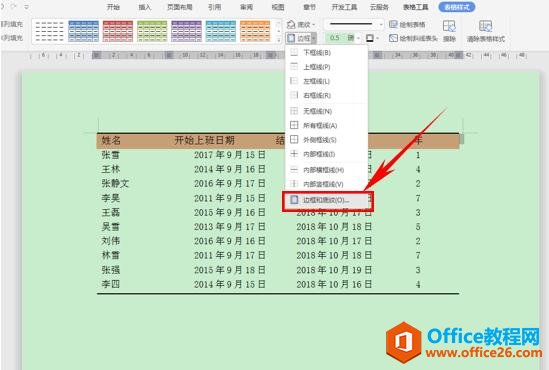Click the name cell 张静文
This screenshot has height=370, width=549.
pos(115,183)
